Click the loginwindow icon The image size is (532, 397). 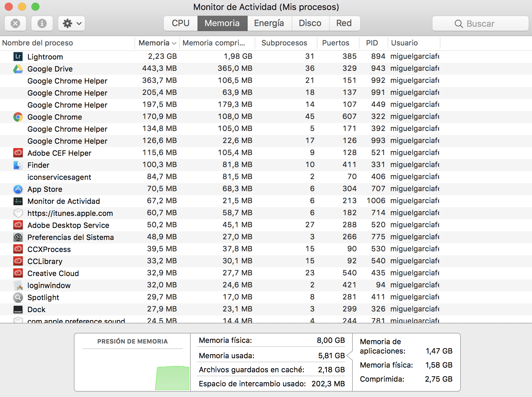coord(18,285)
